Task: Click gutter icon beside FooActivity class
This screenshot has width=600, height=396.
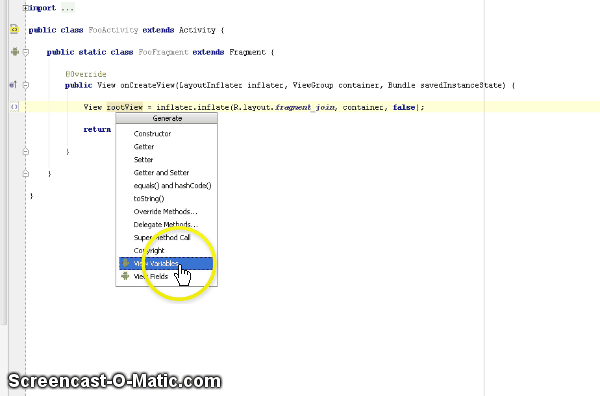Action: coord(14,29)
